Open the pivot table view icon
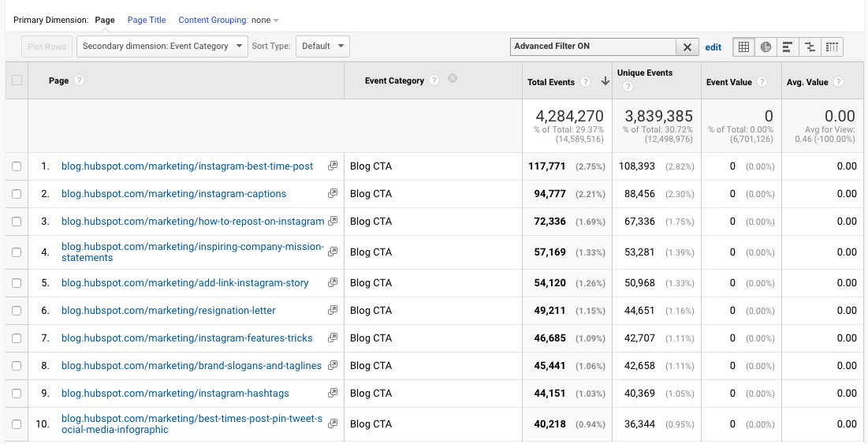 point(832,47)
